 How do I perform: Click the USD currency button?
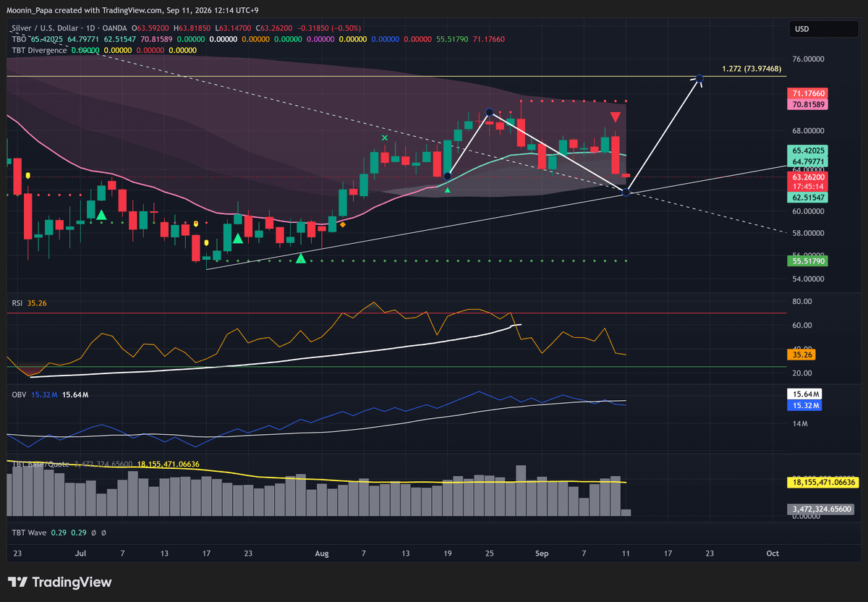tap(824, 29)
